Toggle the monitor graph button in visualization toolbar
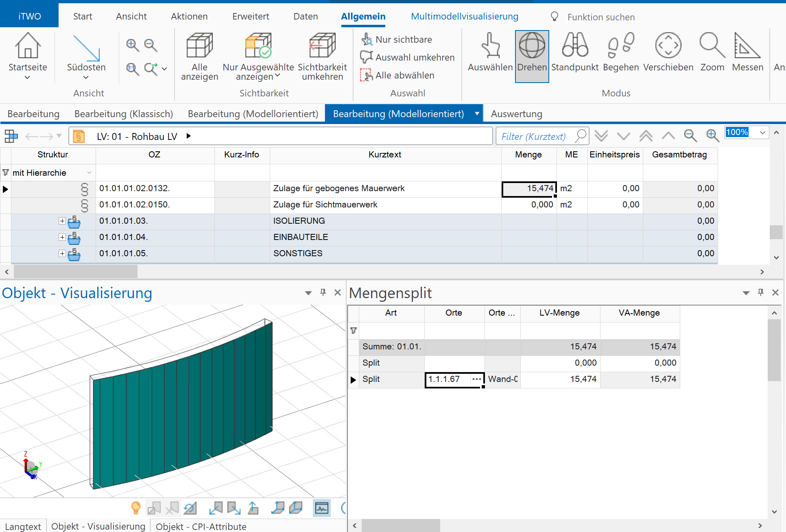 322,508
